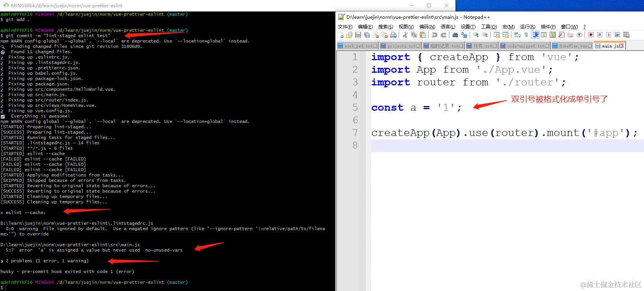Create a new file in Notepad++
644x291 pixels.
coord(341,35)
